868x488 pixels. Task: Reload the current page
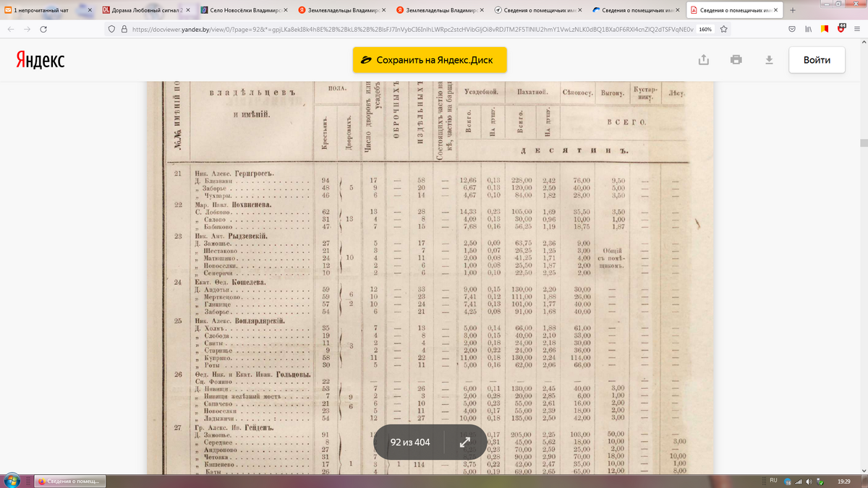[x=44, y=30]
